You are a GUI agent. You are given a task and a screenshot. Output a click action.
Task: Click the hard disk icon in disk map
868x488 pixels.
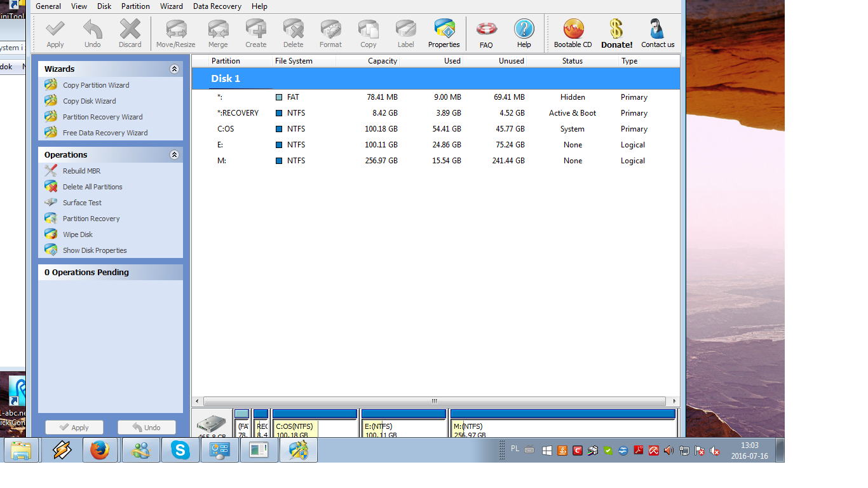point(211,425)
